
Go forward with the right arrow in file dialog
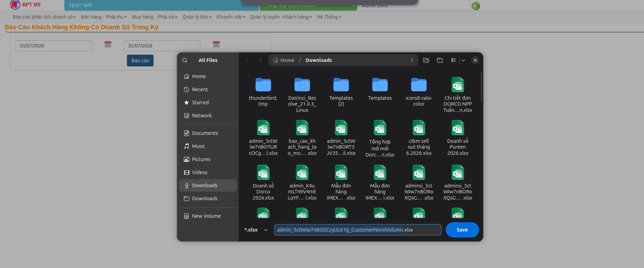pyautogui.click(x=261, y=60)
